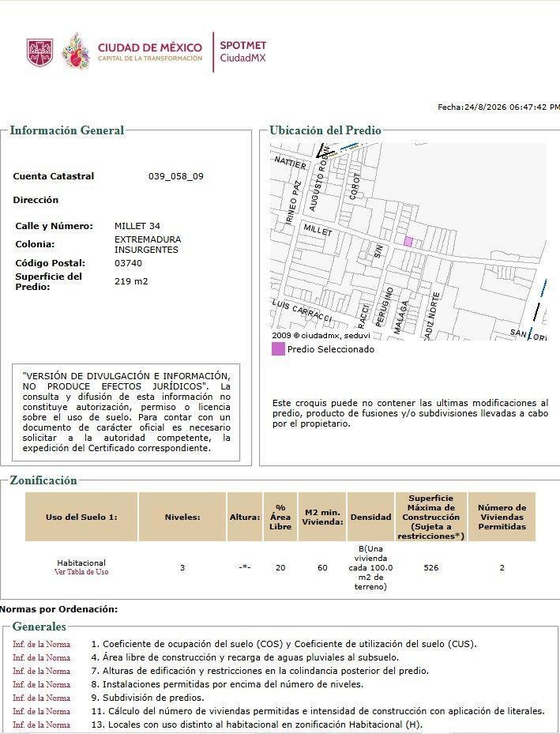Click the Generales section title

tap(39, 627)
